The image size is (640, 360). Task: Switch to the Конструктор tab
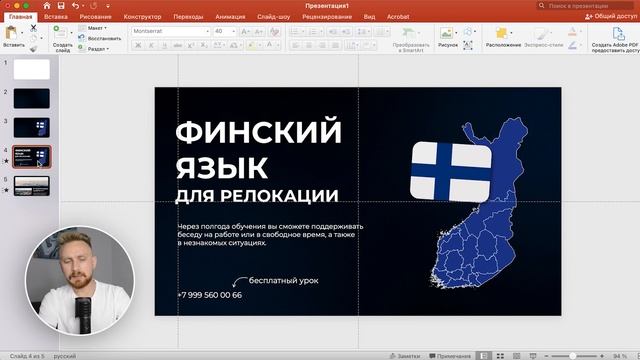click(142, 17)
